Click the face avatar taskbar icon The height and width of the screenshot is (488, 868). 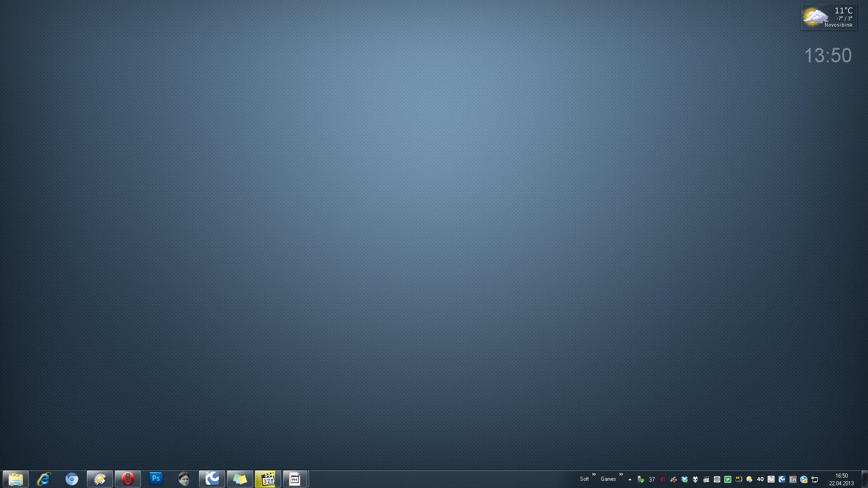(x=184, y=479)
